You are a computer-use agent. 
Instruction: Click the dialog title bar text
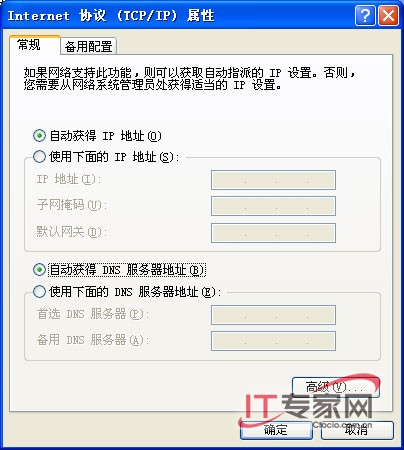coord(111,16)
